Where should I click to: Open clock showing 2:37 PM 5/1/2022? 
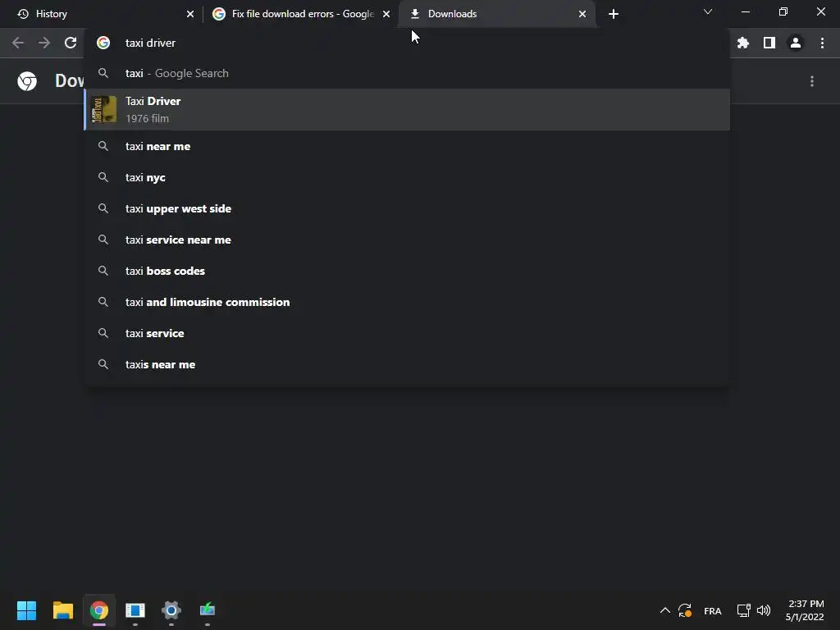[805, 610]
